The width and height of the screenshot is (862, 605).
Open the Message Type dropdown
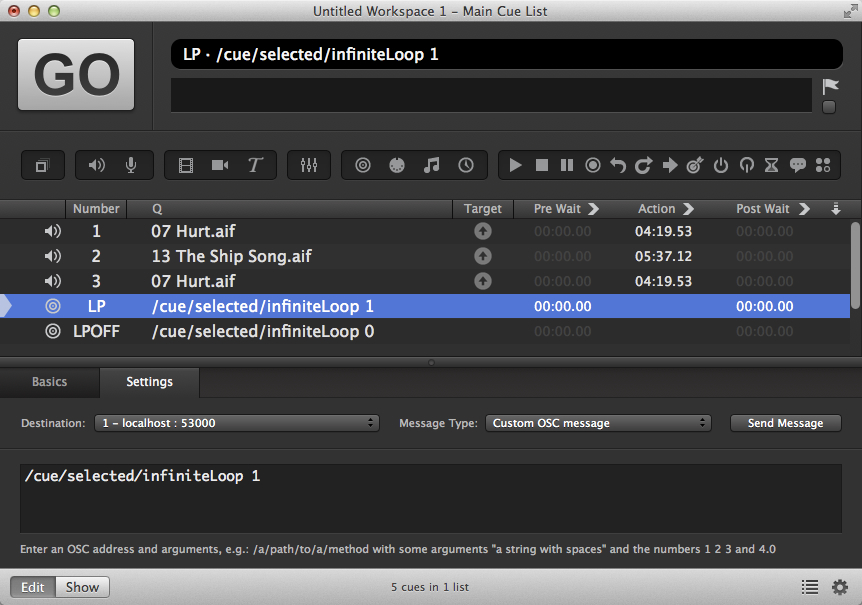[x=598, y=423]
